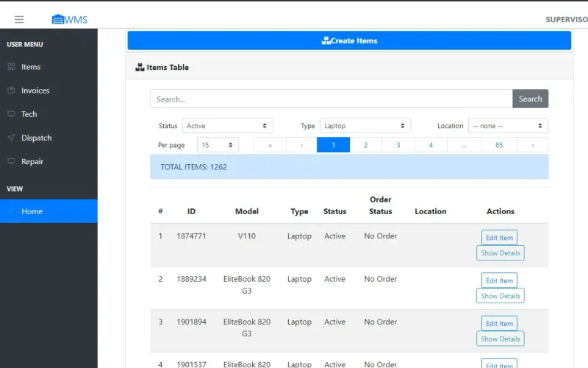Screen dimensions: 588x368
Task: Click the Items grid icon in sidebar
Action: point(11,66)
